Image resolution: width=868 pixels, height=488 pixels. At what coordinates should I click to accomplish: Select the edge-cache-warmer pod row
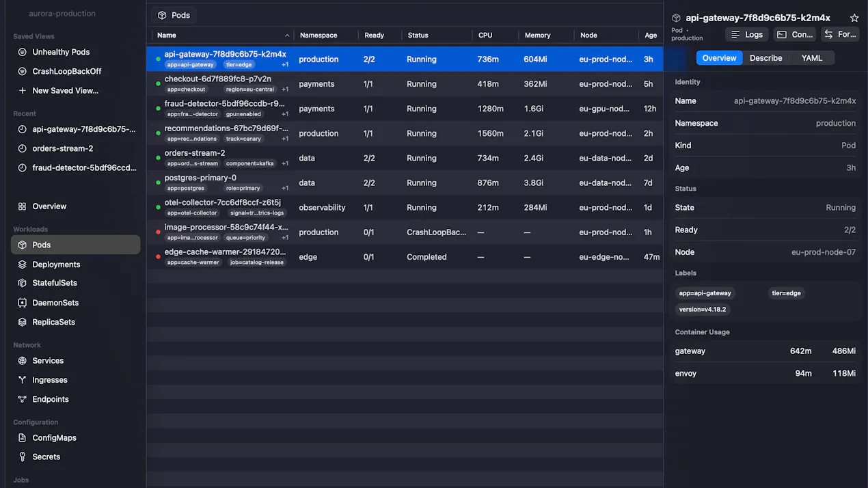405,257
